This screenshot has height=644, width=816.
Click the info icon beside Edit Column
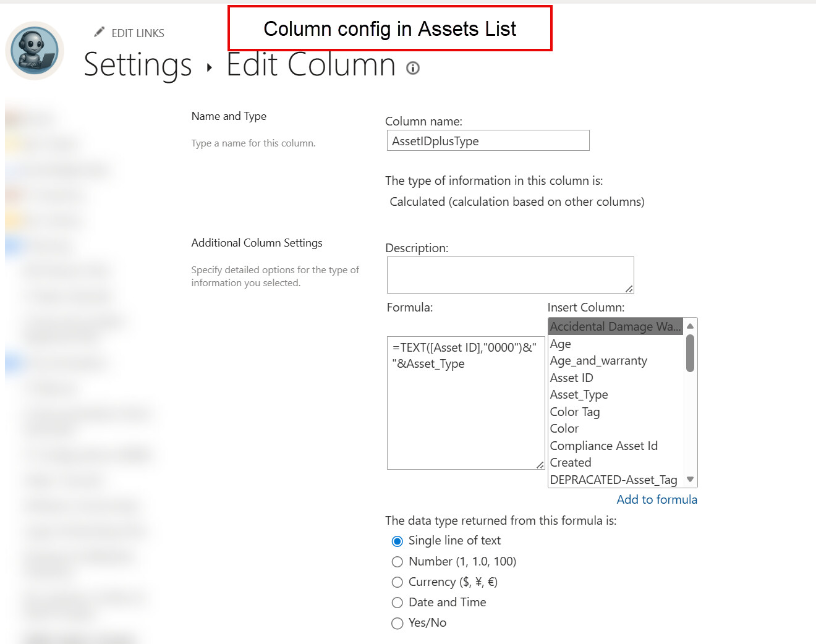point(413,68)
